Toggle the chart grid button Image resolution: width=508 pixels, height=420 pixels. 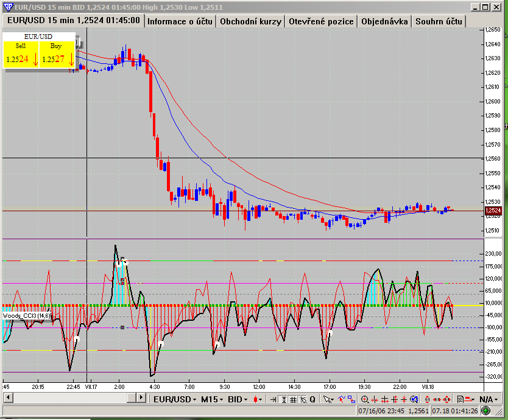pyautogui.click(x=293, y=399)
